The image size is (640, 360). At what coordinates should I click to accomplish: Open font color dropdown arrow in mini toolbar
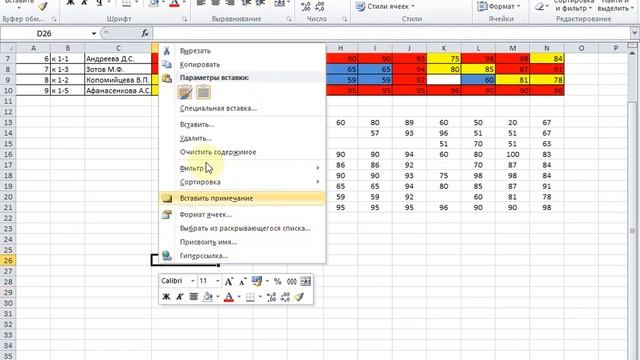239,297
